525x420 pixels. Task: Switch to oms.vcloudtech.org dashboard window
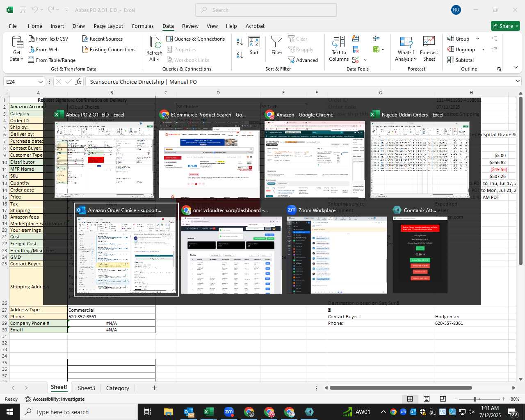point(231,250)
